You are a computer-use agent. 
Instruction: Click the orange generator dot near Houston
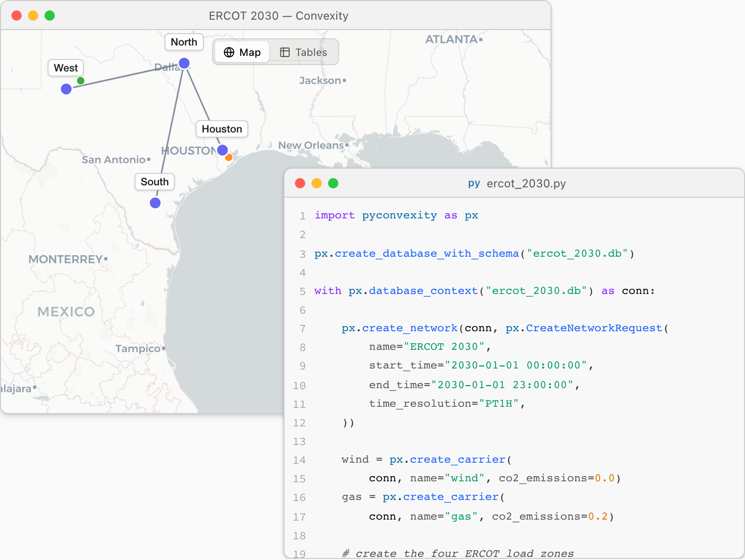point(229,157)
